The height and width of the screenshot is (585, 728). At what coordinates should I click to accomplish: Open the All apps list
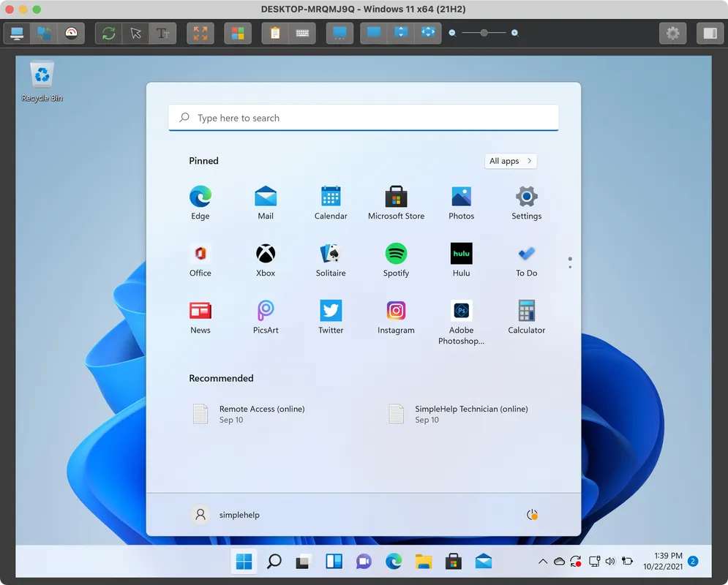[510, 161]
